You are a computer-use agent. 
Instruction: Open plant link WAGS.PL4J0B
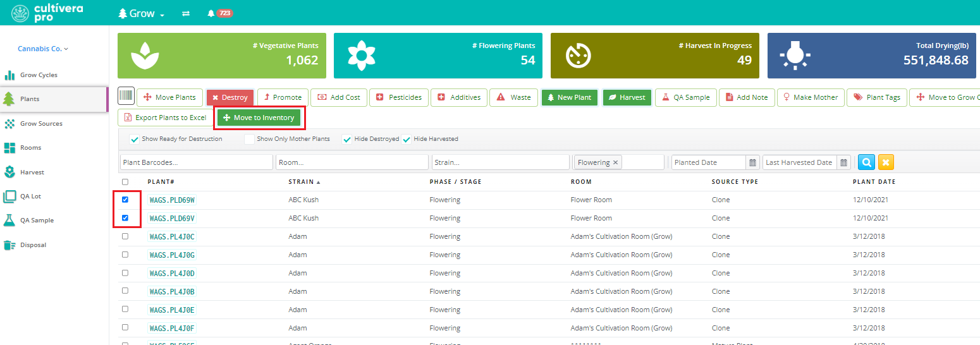(x=172, y=292)
